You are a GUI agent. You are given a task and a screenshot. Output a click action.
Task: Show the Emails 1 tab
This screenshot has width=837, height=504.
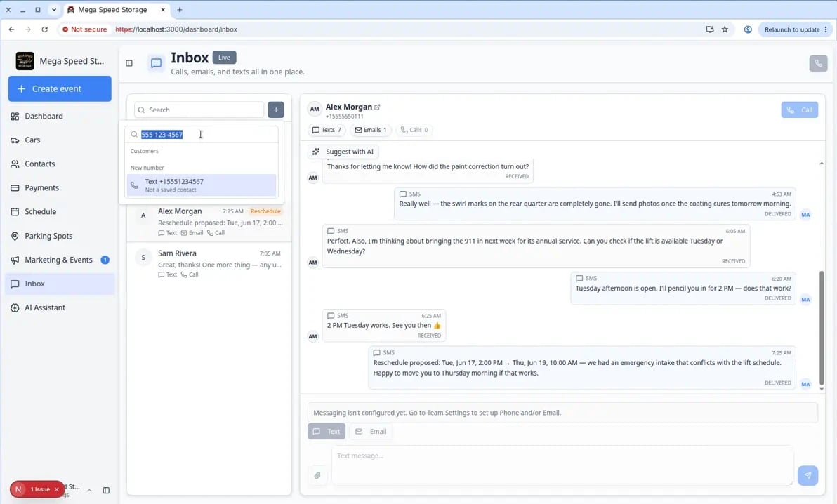(x=371, y=130)
